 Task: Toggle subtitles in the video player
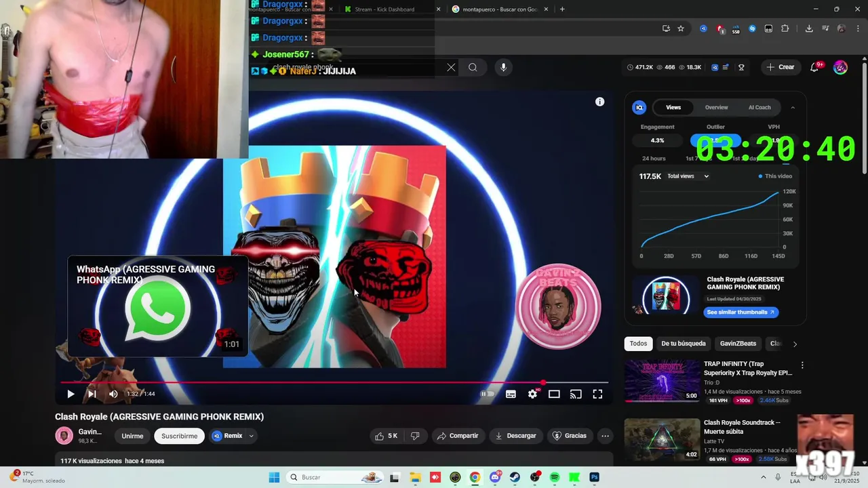click(x=511, y=394)
